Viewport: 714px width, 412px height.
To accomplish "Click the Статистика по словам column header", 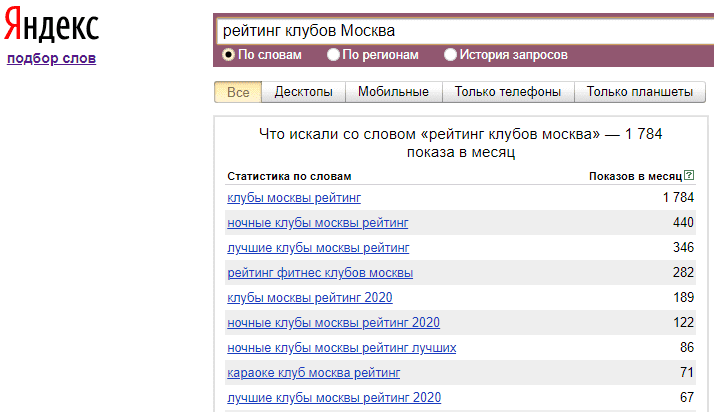I will (x=289, y=176).
